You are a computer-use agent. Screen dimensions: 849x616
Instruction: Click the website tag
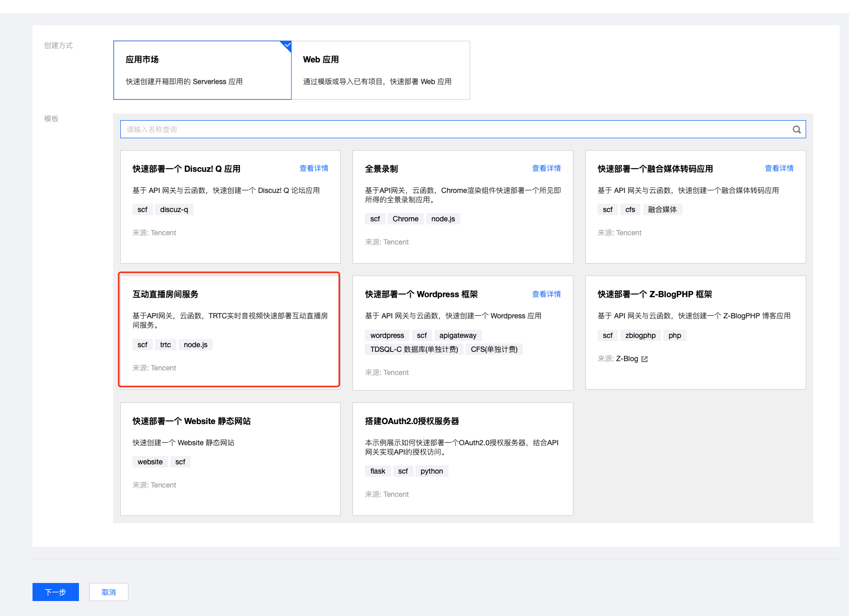[150, 462]
